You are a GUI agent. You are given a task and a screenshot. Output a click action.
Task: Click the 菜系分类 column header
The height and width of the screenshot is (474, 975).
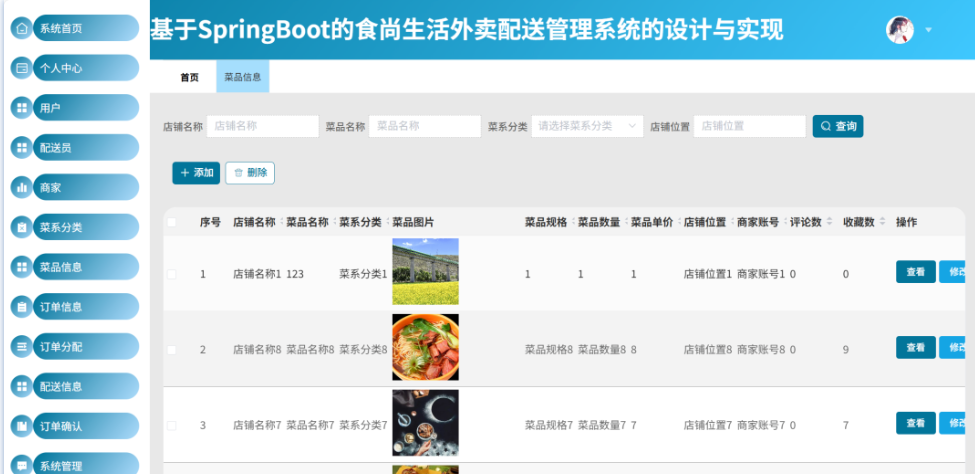tap(360, 222)
